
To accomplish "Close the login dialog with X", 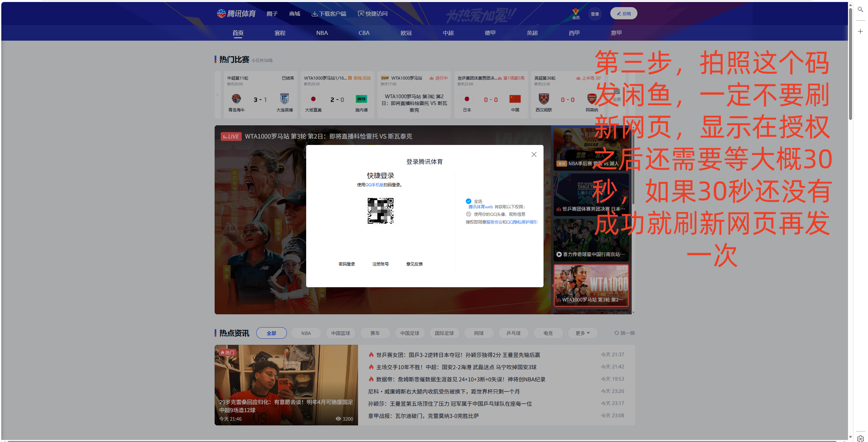I will point(534,154).
